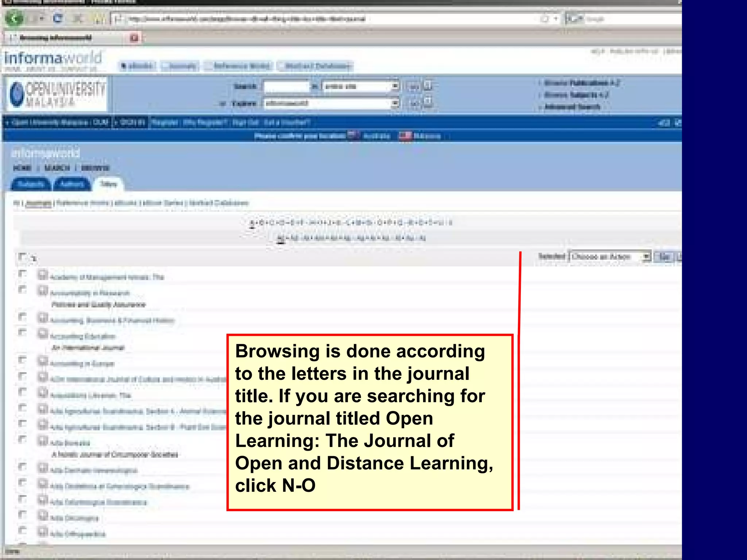This screenshot has width=747, height=560.
Task: Click journal icon beside Accounting, Business & Financial History
Action: pyautogui.click(x=43, y=318)
